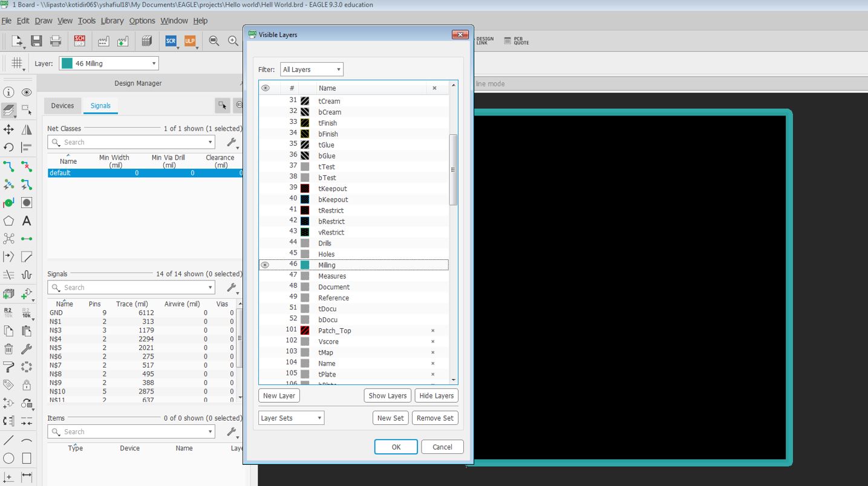868x486 pixels.
Task: Select the Polygon tool
Action: tap(8, 221)
